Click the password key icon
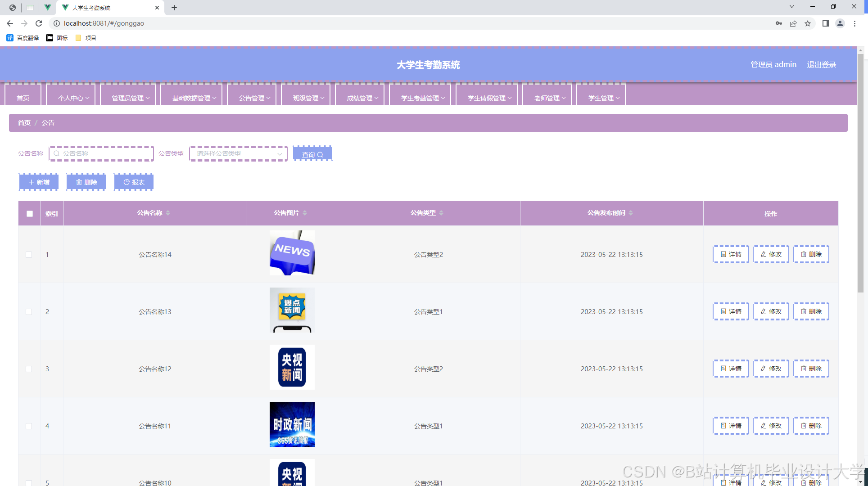Screen dimensions: 868x486 (778, 23)
